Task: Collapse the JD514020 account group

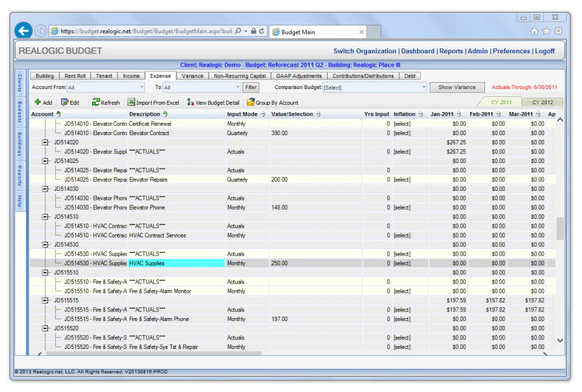Action: 45,142
